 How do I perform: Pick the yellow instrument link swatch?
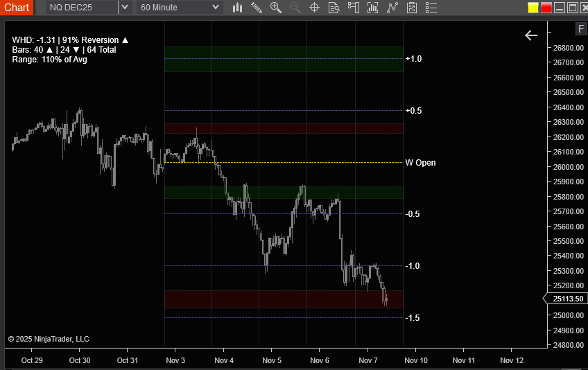tap(533, 8)
